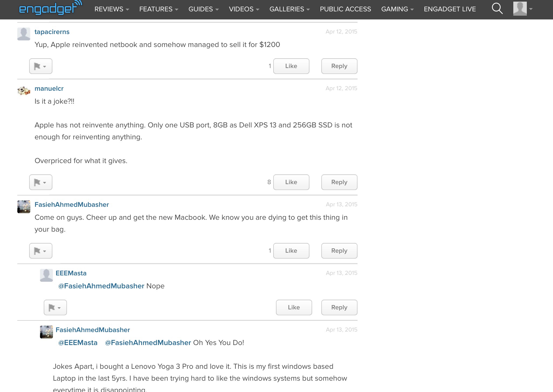Viewport: 553px width, 392px height.
Task: Reply to tapacirerns' comment
Action: click(x=339, y=66)
